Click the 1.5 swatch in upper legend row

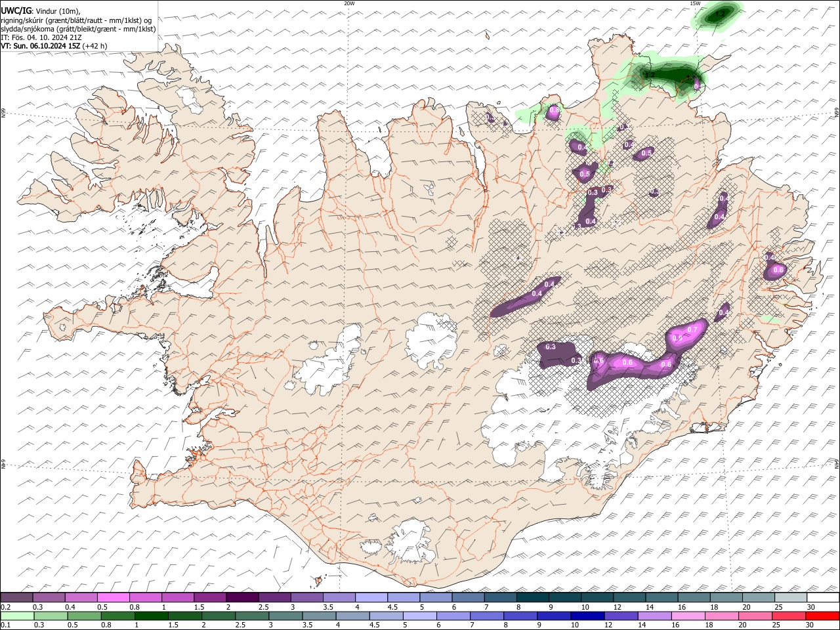[210, 598]
